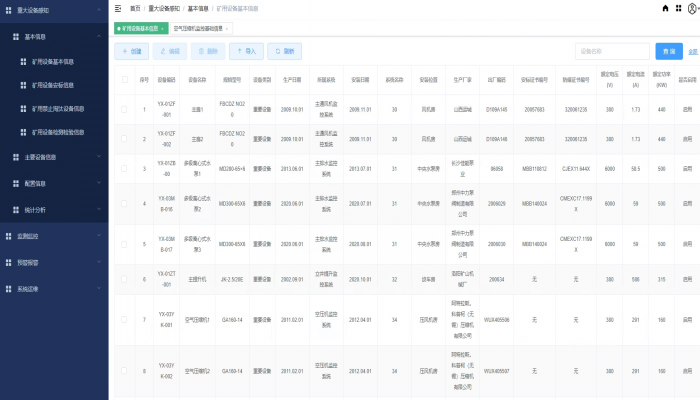The width and height of the screenshot is (700, 400).
Task: Open 矿用设备安标信息 in the sidebar
Action: tap(58, 84)
